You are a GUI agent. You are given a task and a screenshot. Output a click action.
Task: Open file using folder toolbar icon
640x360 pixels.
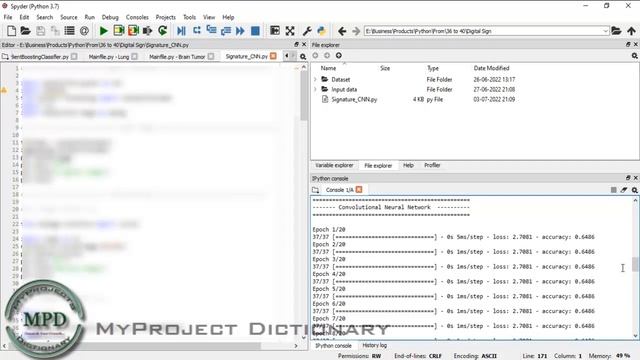[25, 31]
